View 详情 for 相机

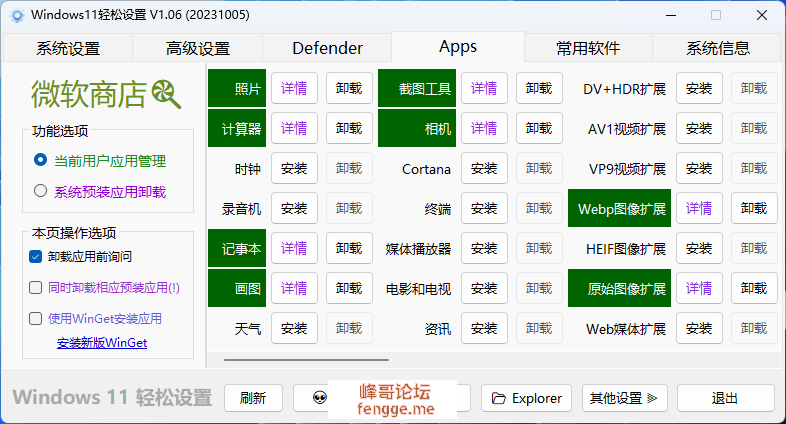click(484, 128)
